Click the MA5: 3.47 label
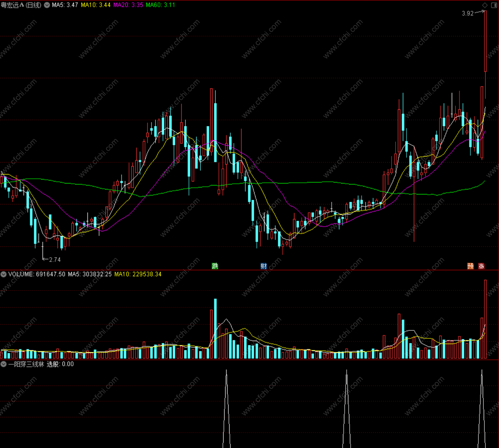 pyautogui.click(x=65, y=5)
